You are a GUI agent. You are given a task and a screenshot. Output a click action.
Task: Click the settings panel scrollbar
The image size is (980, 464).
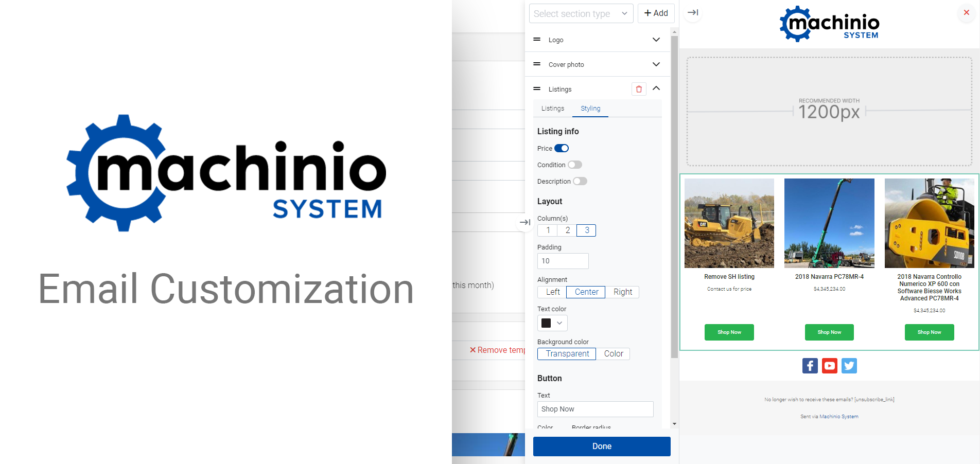pyautogui.click(x=674, y=197)
